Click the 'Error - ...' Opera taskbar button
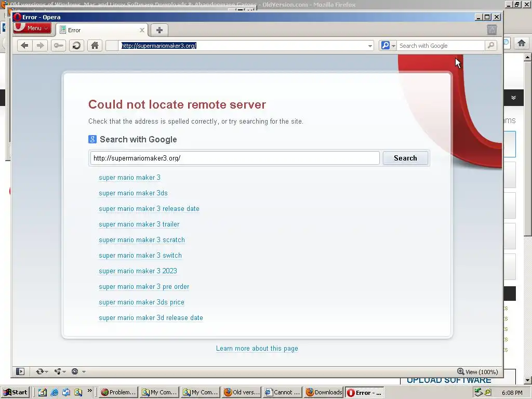Viewport: 532px width, 399px height. point(365,393)
